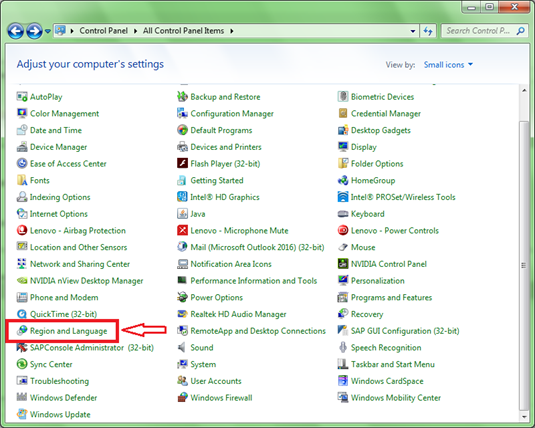Open the Flash Player icon
Viewport: 535px width, 428px height.
click(182, 163)
